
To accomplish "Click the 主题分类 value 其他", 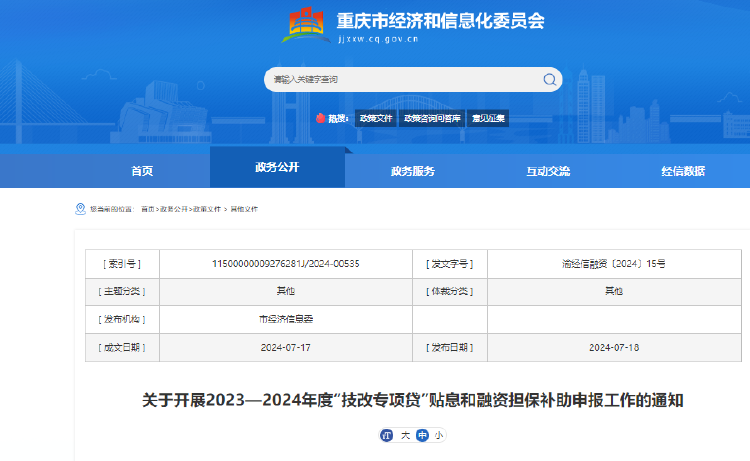I will (x=286, y=291).
